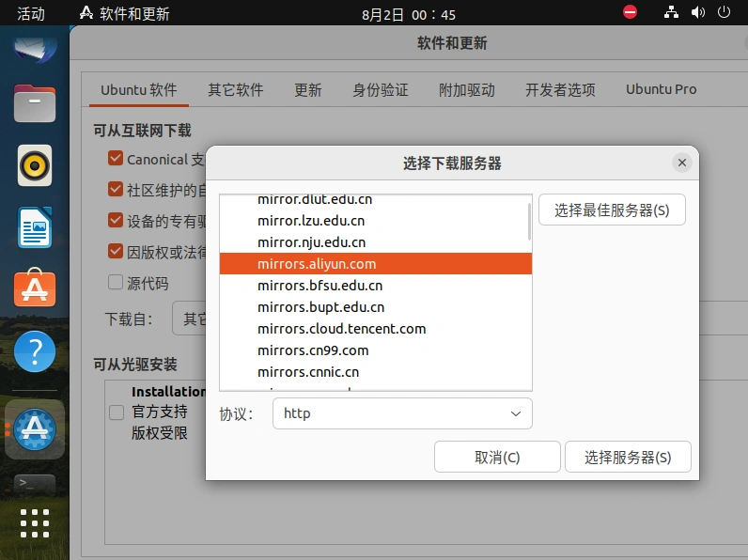This screenshot has height=560, width=748.
Task: Select mirror.lzu.edu.cn in server list
Action: tap(376, 221)
